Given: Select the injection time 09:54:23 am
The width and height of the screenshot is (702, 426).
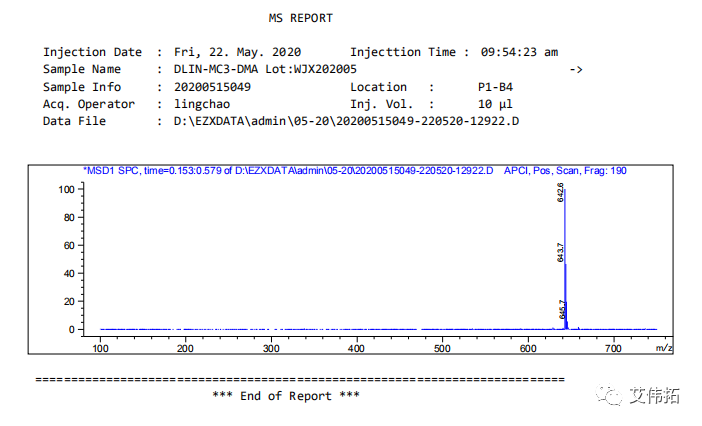Looking at the screenshot, I should click(x=519, y=52).
